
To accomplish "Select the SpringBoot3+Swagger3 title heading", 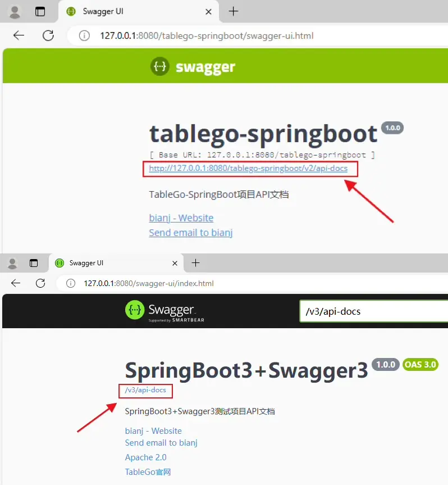I will (x=246, y=370).
